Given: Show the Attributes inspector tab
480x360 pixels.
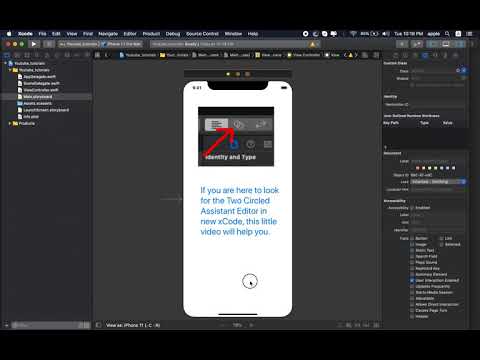Looking at the screenshot, I should (x=435, y=55).
